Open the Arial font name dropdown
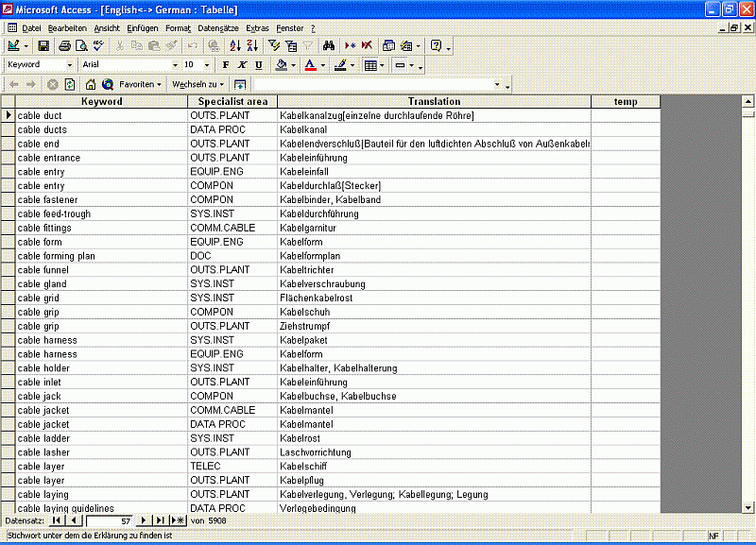 pos(174,65)
